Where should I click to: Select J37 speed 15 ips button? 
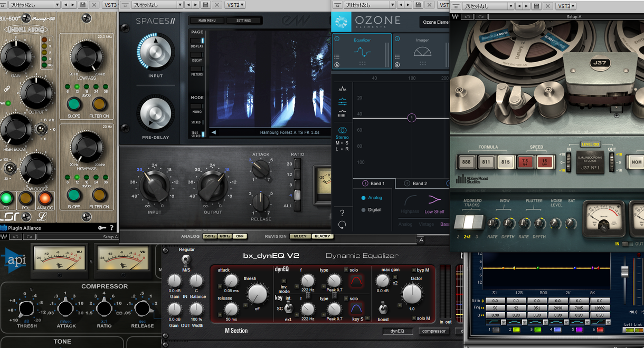click(544, 161)
